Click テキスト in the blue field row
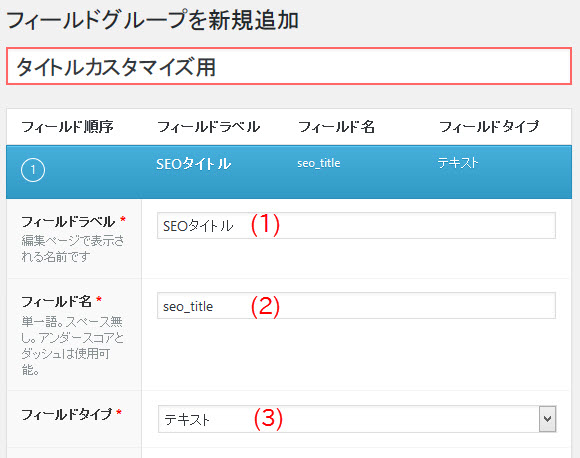Viewport: 580px width, 458px height. (x=458, y=163)
